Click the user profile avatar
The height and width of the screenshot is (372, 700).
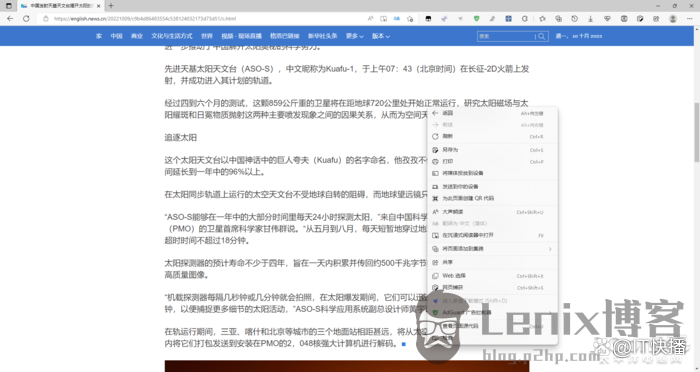673,19
